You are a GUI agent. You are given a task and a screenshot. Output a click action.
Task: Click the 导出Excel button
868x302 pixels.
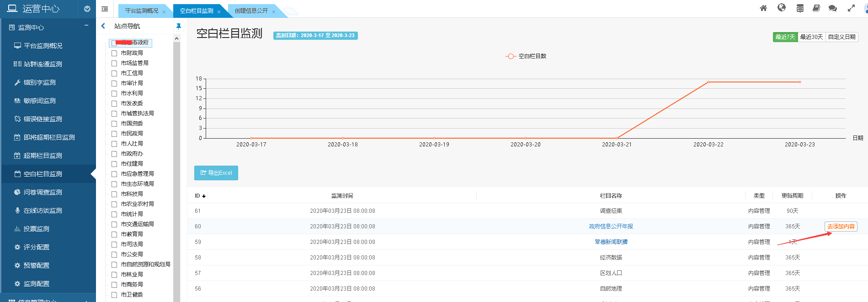[216, 173]
